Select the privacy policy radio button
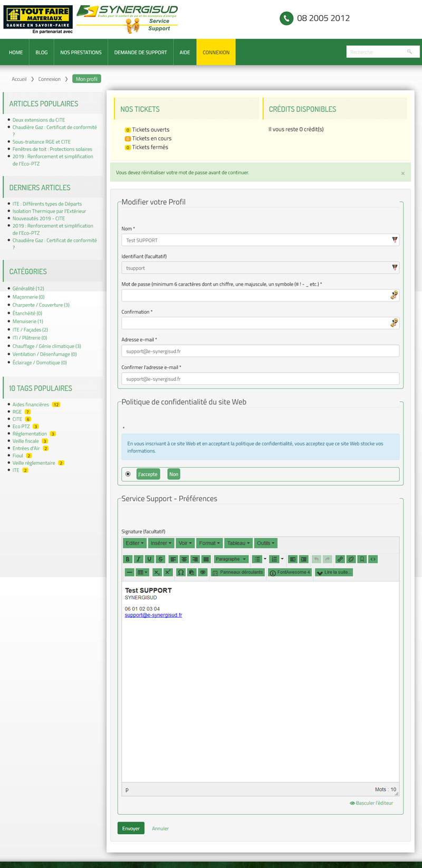This screenshot has height=868, width=422. click(128, 474)
